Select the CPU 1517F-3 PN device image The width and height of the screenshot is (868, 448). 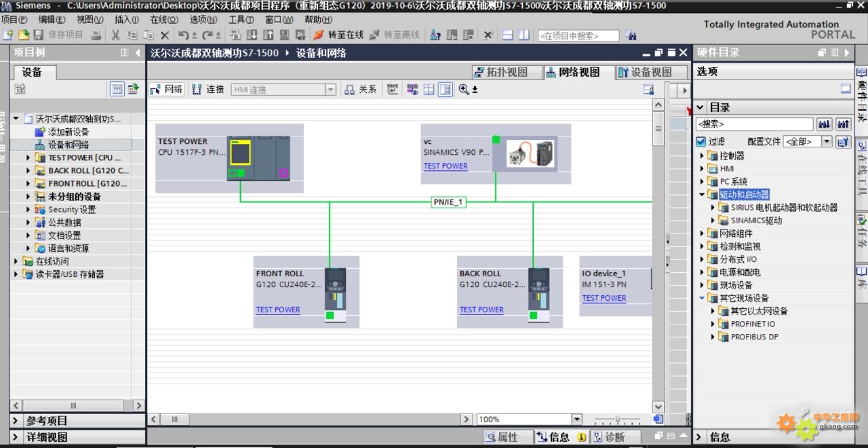[x=258, y=157]
